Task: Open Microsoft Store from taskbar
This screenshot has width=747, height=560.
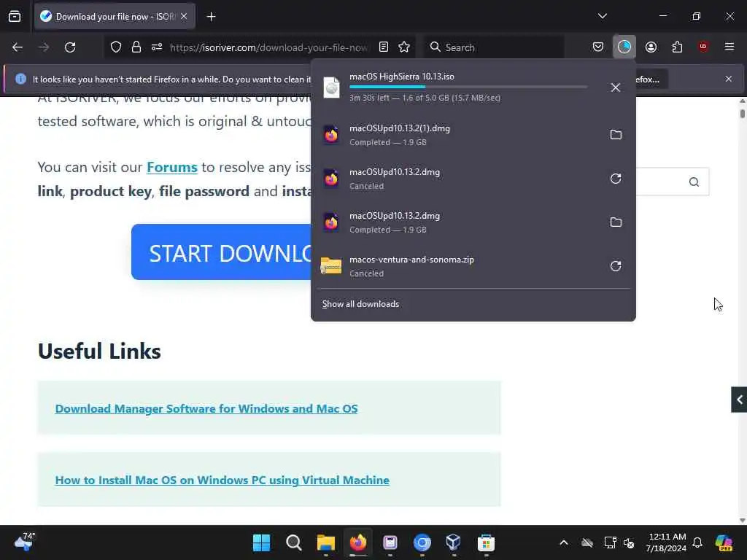Action: 486,542
